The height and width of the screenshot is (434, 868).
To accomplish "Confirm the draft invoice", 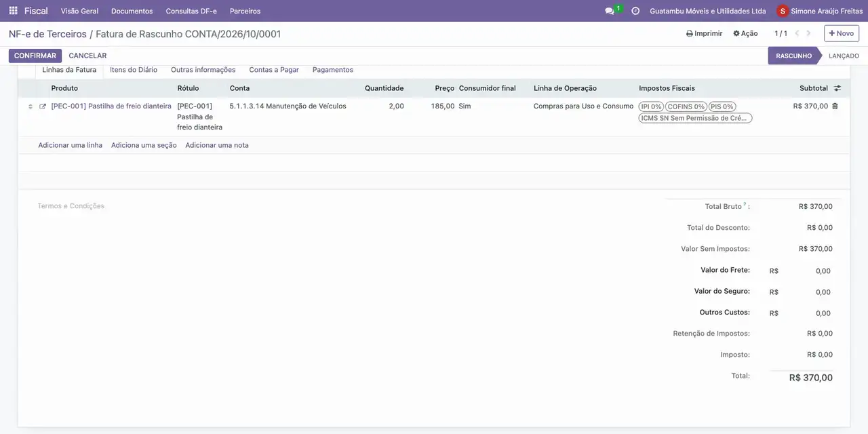I will click(35, 56).
